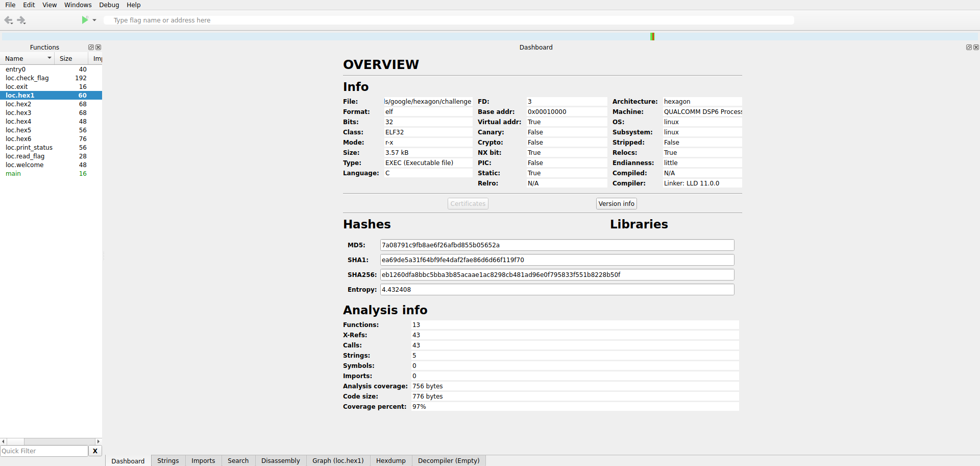Switch to the Disassembly tab
980x466 pixels.
pyautogui.click(x=280, y=460)
